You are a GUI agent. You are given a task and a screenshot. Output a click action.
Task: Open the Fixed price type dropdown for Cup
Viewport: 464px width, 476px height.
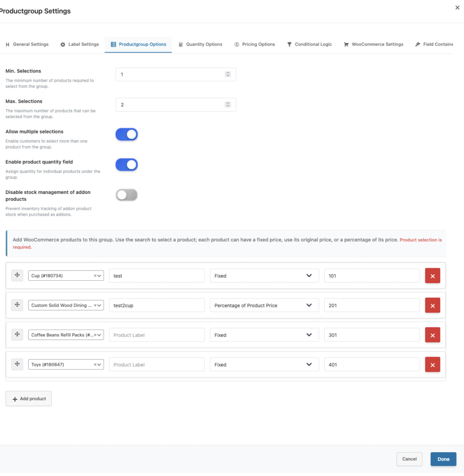pyautogui.click(x=264, y=275)
